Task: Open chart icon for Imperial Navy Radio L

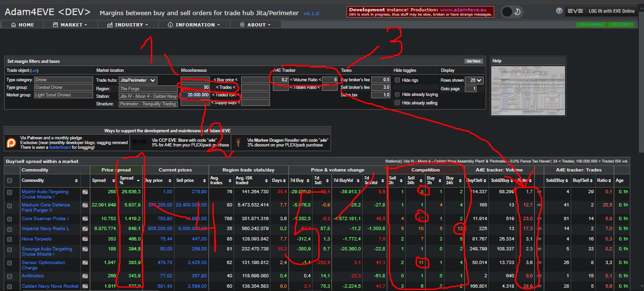Action: (85, 229)
